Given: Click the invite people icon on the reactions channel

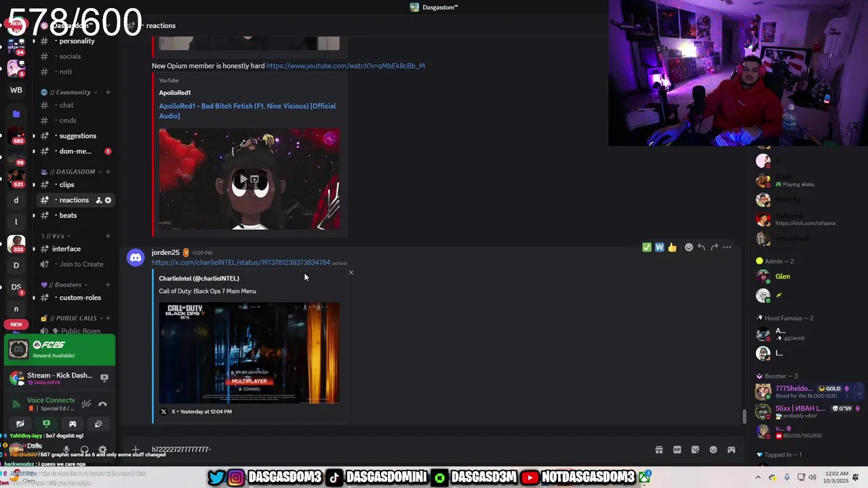Looking at the screenshot, I should (98, 200).
